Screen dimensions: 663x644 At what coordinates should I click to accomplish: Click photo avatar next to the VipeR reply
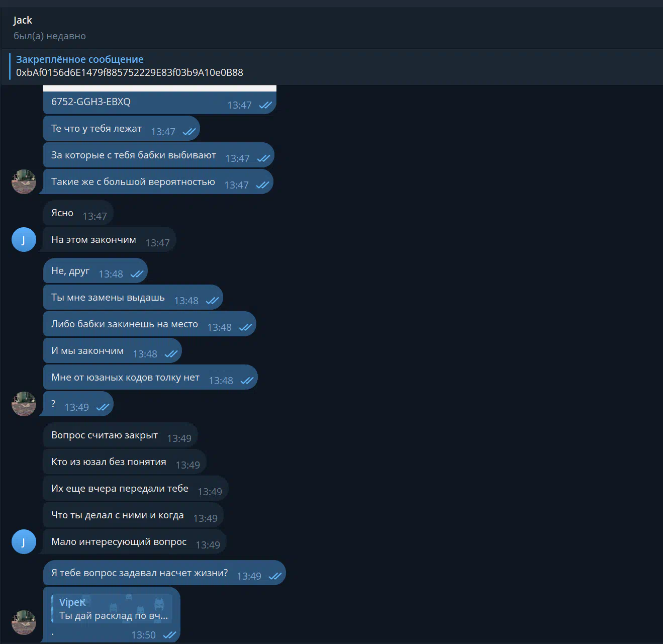pyautogui.click(x=24, y=622)
